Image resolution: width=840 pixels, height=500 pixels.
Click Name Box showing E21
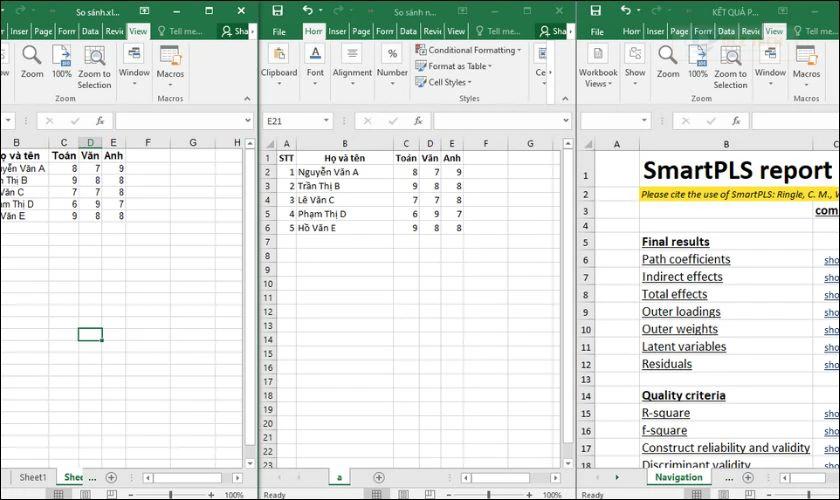[x=291, y=121]
